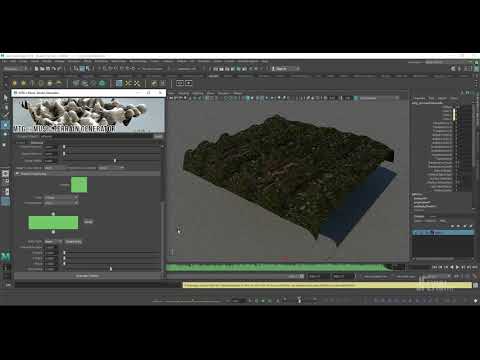Click the first tab in MTG window
The image size is (480, 360).
click(21, 142)
